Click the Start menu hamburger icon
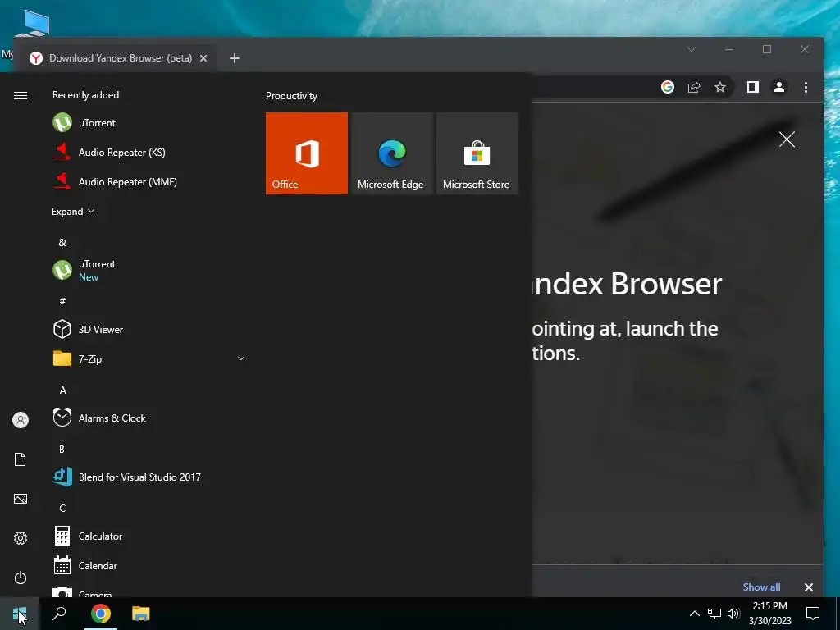The image size is (840, 630). 21,95
